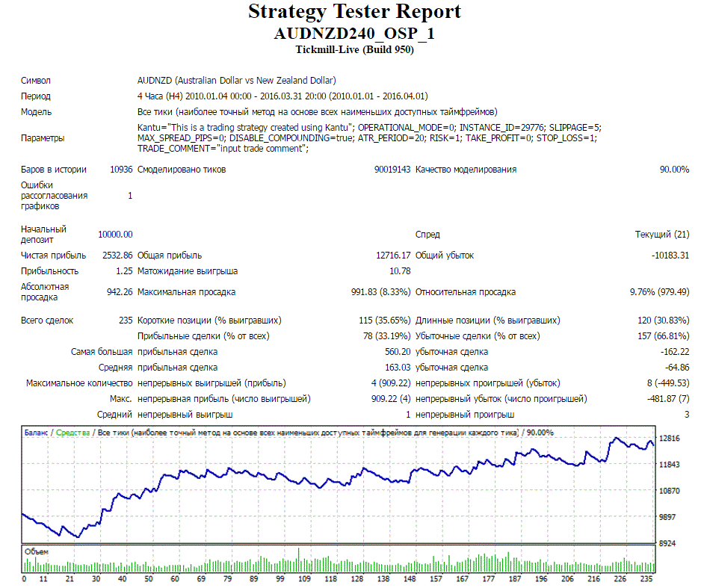This screenshot has height=588, width=704.
Task: Select the largest loss trade value -162.22
Action: 675,352
